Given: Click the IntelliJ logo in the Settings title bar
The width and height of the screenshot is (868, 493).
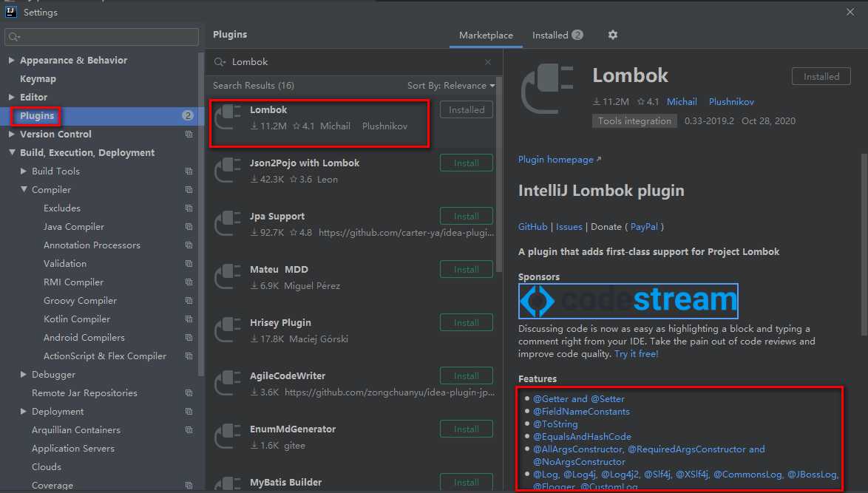Looking at the screenshot, I should [x=10, y=12].
